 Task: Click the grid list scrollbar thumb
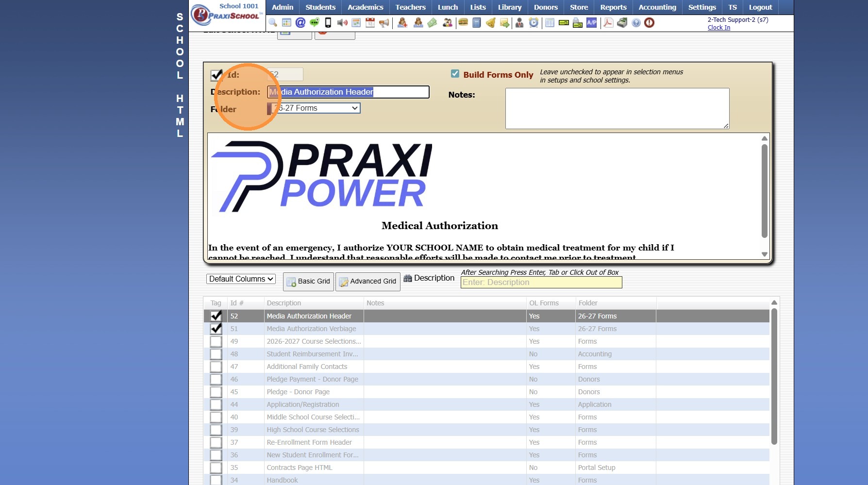774,376
